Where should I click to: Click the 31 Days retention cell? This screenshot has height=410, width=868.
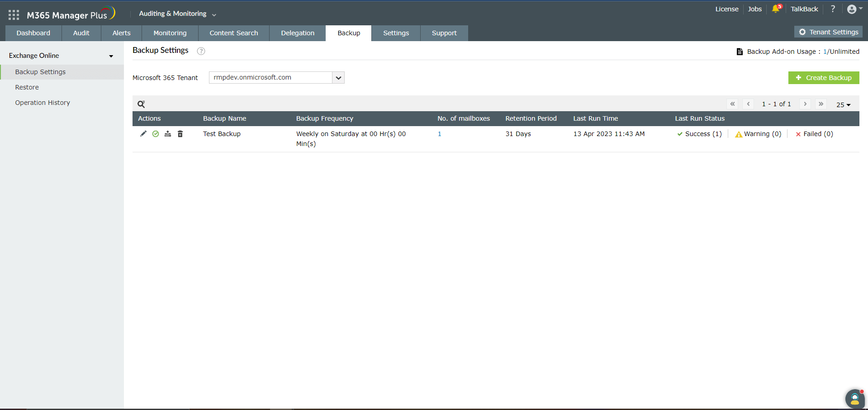(x=518, y=134)
